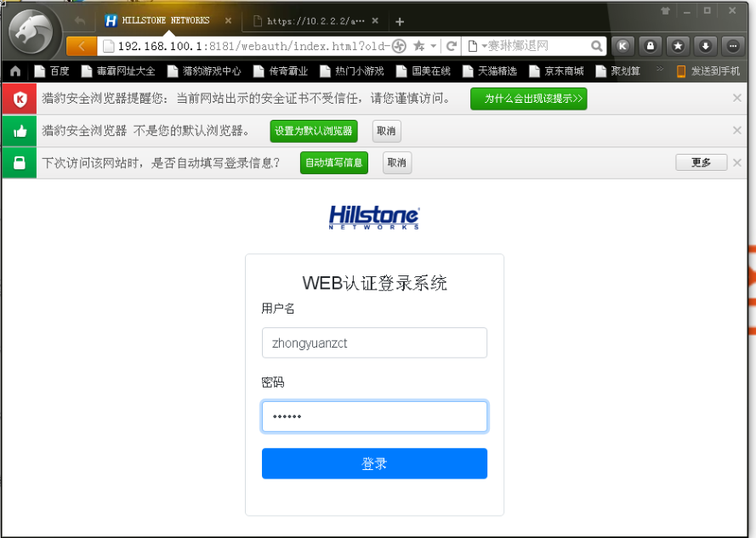Dismiss the default browser bar
756x538 pixels.
736,130
